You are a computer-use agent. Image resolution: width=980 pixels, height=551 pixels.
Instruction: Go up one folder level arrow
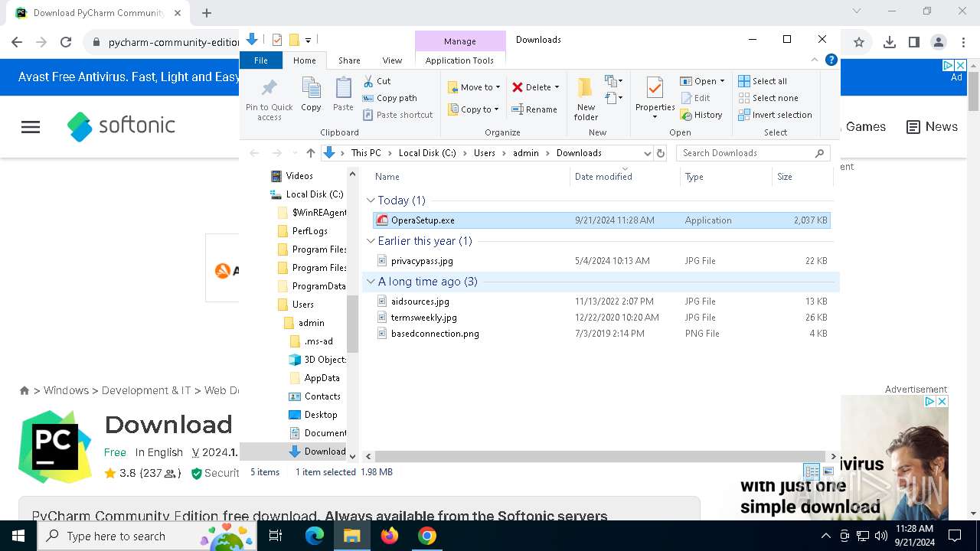pyautogui.click(x=310, y=153)
